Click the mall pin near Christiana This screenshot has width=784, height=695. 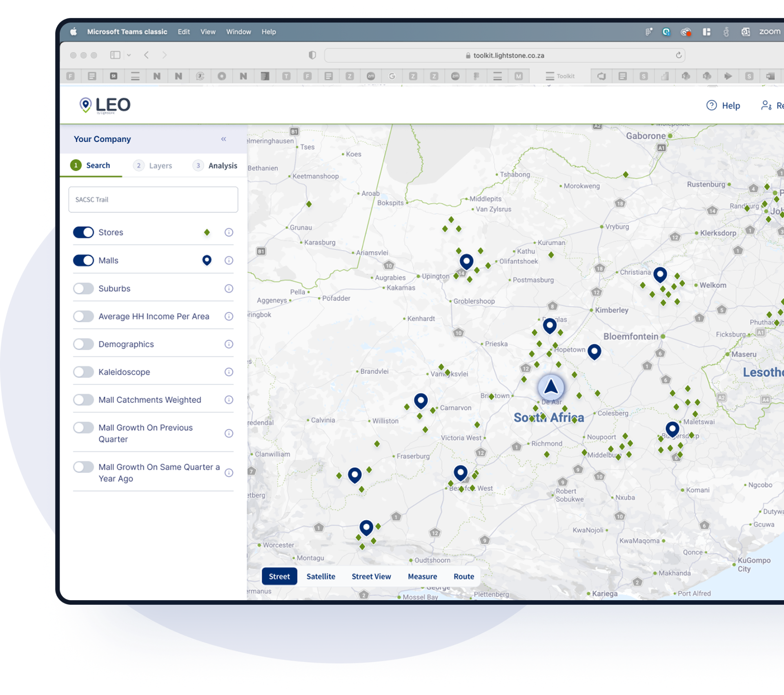(660, 275)
